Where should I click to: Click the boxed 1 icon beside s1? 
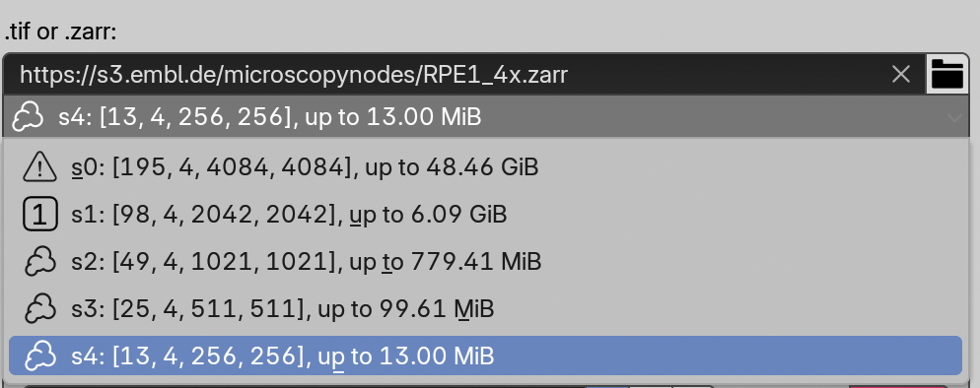40,215
